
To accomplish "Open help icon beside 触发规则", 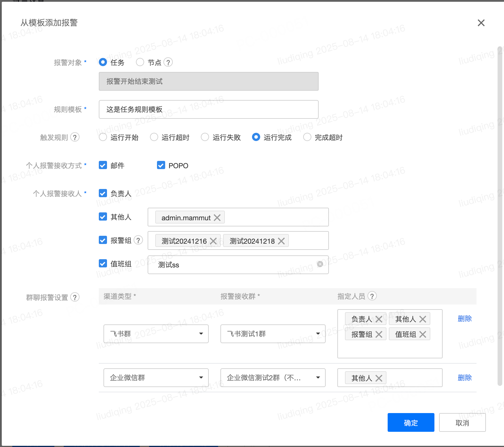I will pyautogui.click(x=75, y=137).
